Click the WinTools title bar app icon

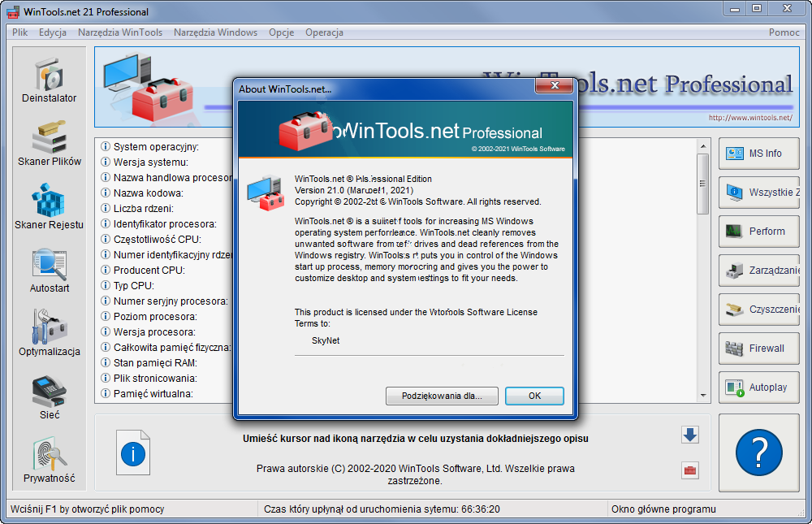[x=14, y=11]
